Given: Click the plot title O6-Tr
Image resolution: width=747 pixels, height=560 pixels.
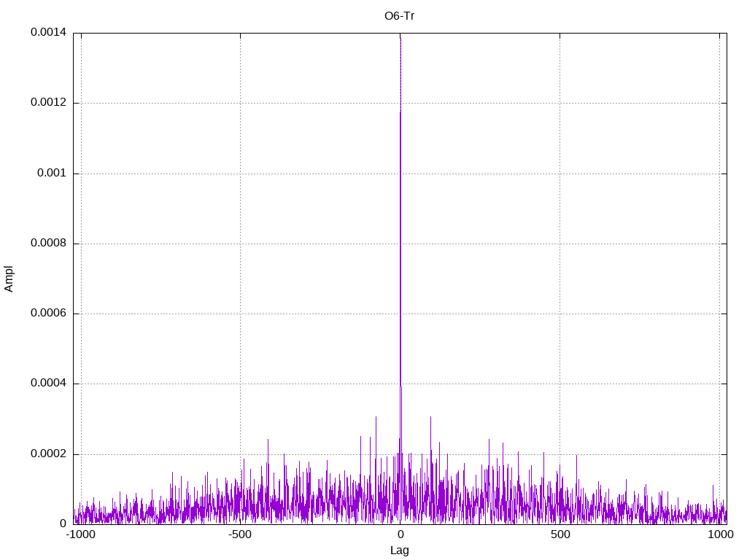Looking at the screenshot, I should pyautogui.click(x=399, y=16).
